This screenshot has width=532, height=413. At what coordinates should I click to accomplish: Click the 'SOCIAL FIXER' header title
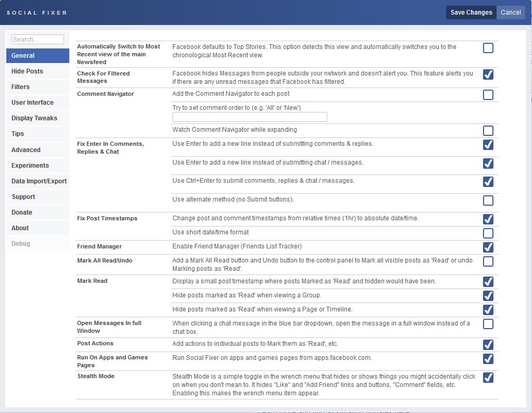[37, 13]
